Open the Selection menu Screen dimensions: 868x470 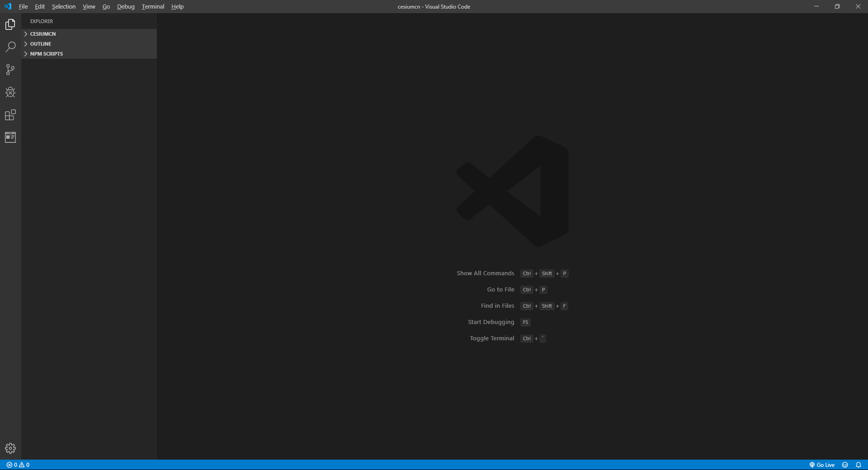64,7
